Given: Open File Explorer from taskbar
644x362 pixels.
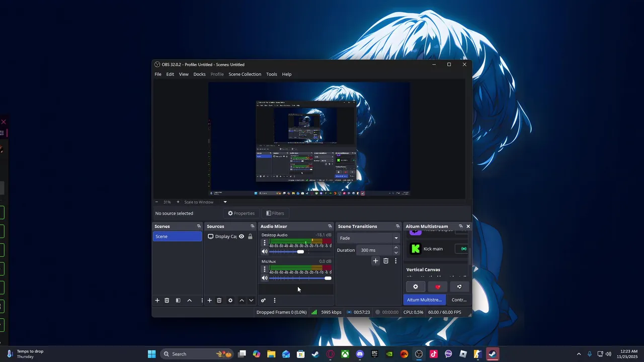Looking at the screenshot, I should [x=271, y=354].
